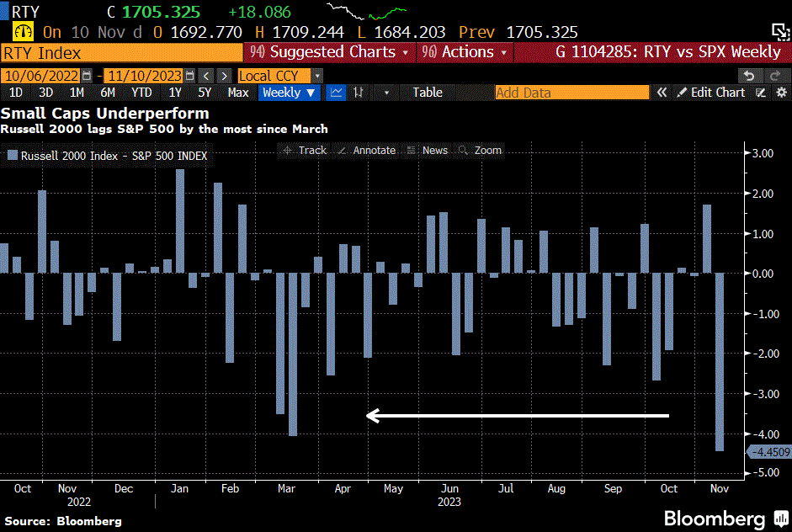
Task: Select the 1Y range tab
Action: click(x=175, y=93)
